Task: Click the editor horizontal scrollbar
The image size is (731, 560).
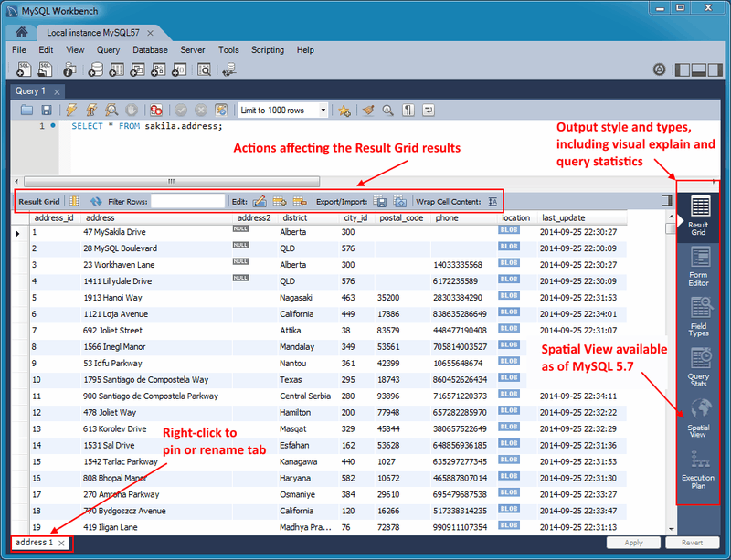Action: point(171,181)
